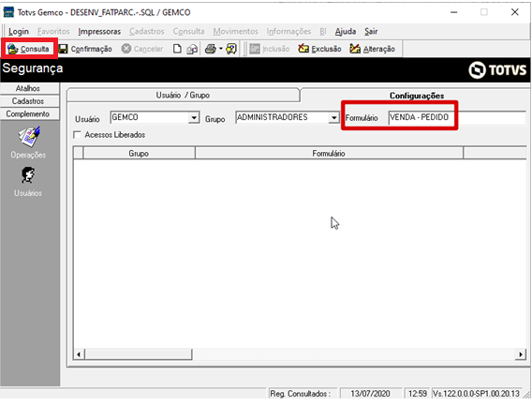The width and height of the screenshot is (532, 406).
Task: Open the Informações menu
Action: tap(288, 32)
